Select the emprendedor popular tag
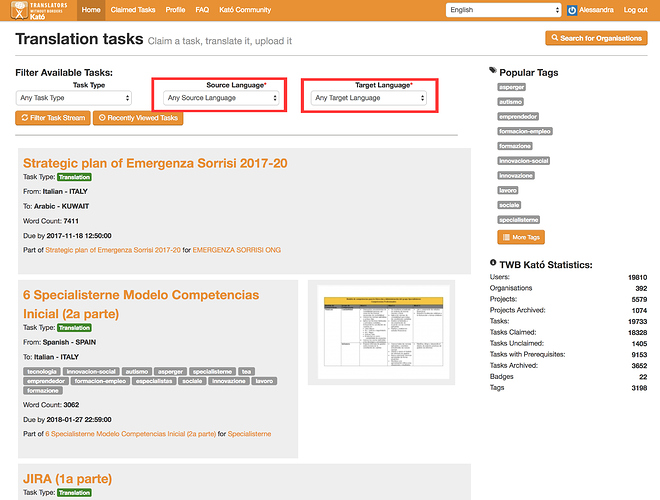Image resolution: width=660 pixels, height=500 pixels. pos(518,117)
